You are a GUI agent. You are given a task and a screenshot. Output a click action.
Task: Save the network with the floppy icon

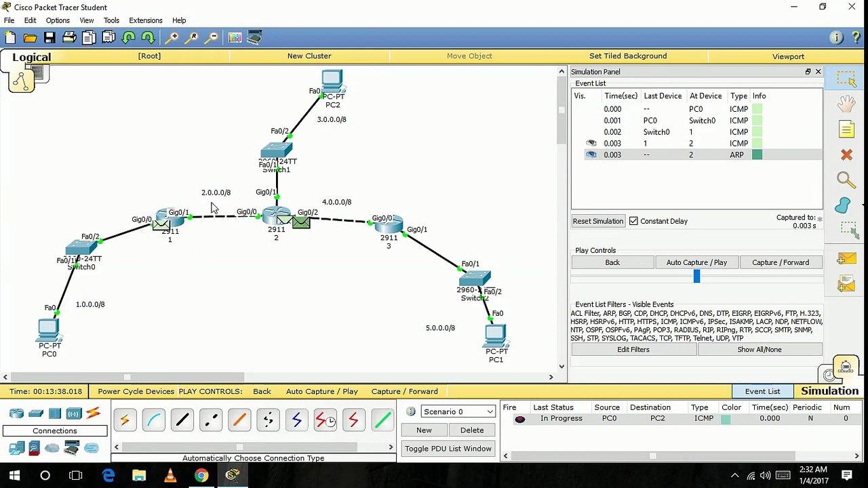(50, 38)
